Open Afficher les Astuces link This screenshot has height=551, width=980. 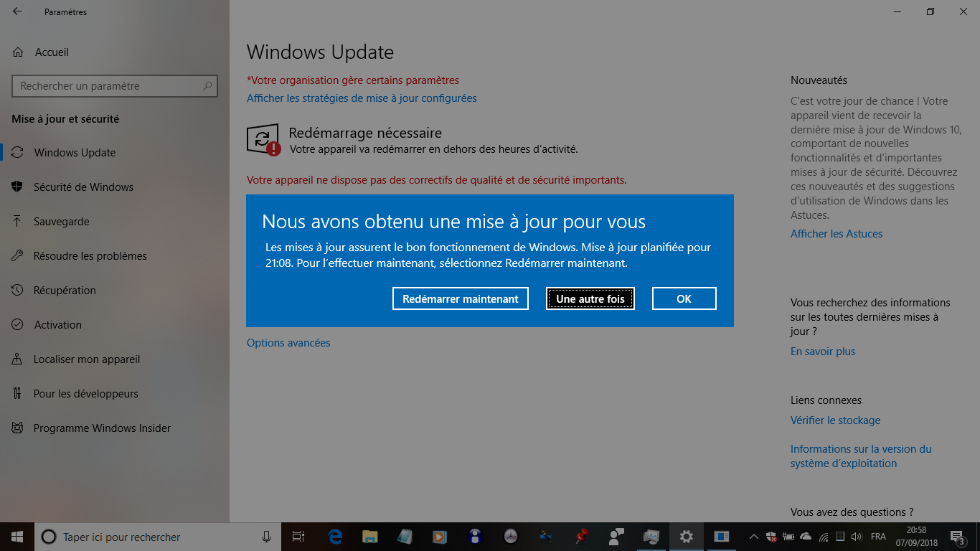point(837,234)
